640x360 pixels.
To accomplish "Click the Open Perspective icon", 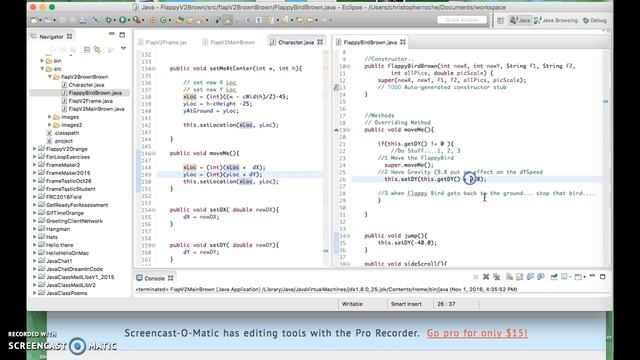I will pyautogui.click(x=500, y=20).
